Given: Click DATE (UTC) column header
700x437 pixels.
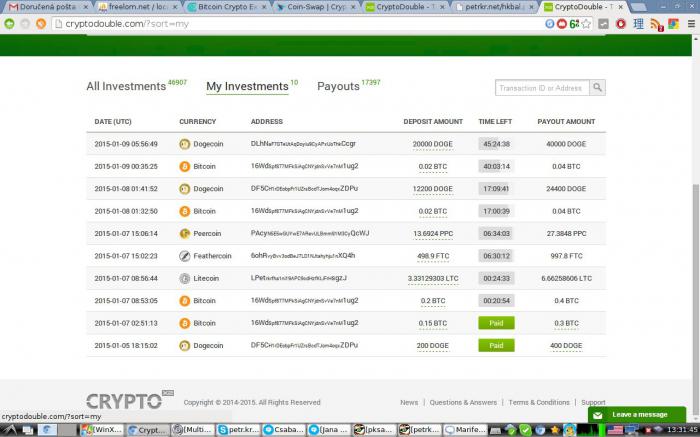Looking at the screenshot, I should point(113,121).
